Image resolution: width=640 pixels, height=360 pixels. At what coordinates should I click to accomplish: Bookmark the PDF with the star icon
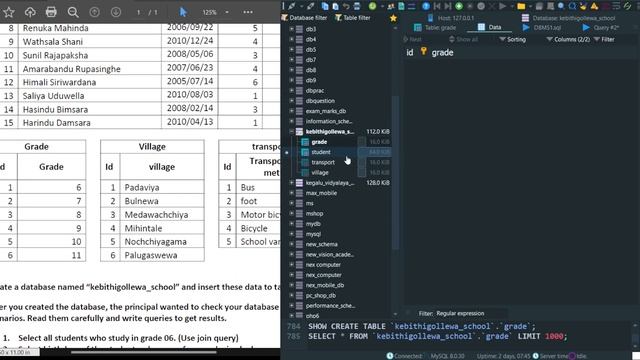9,12
